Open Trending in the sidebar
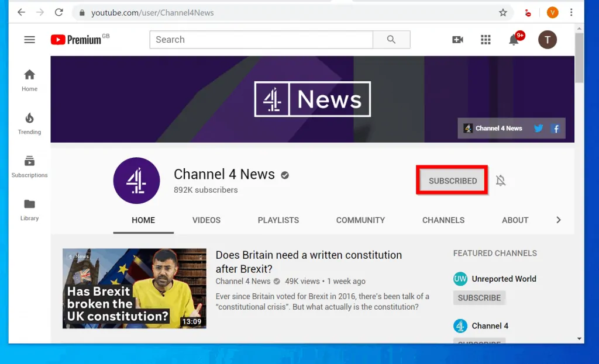599x364 pixels. coord(29,124)
